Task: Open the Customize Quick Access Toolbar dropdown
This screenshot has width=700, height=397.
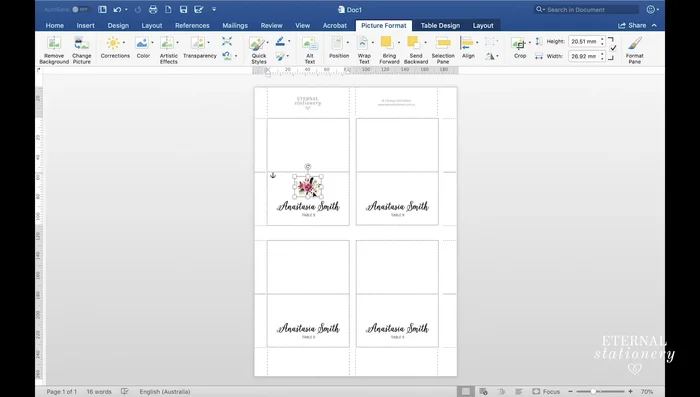Action: pyautogui.click(x=214, y=9)
